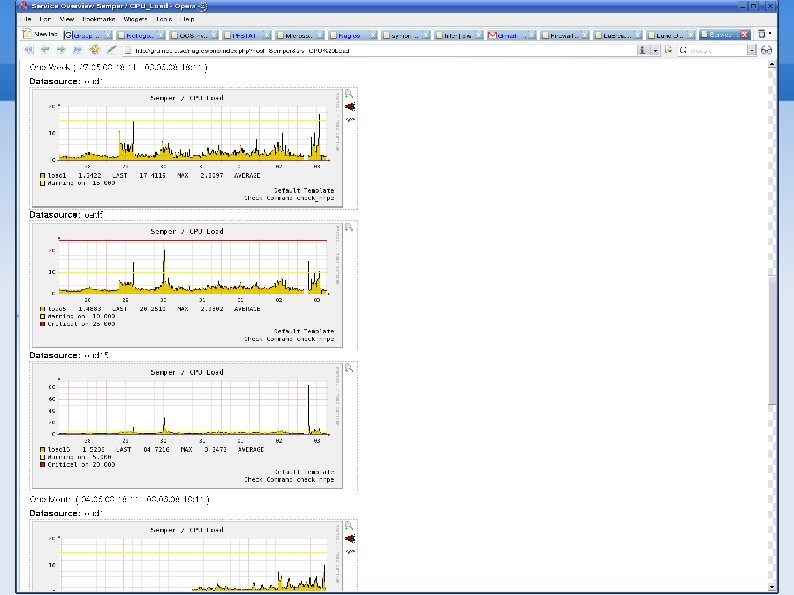
Task: Zoom the load15 graph via magnifier
Action: point(349,368)
